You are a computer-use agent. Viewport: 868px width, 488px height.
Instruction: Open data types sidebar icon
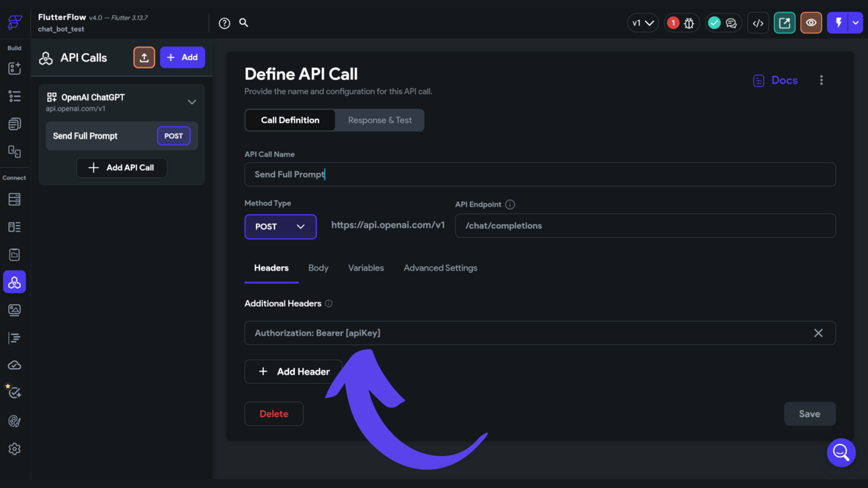point(14,227)
